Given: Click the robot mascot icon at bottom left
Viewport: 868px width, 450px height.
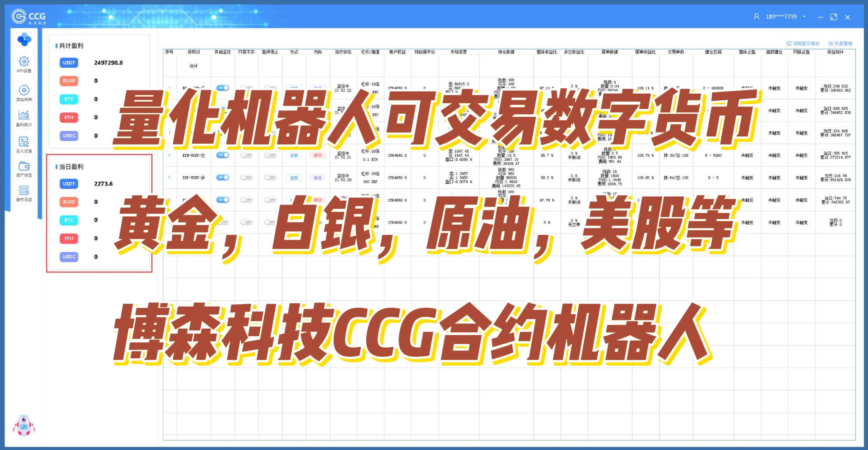Looking at the screenshot, I should pyautogui.click(x=23, y=426).
